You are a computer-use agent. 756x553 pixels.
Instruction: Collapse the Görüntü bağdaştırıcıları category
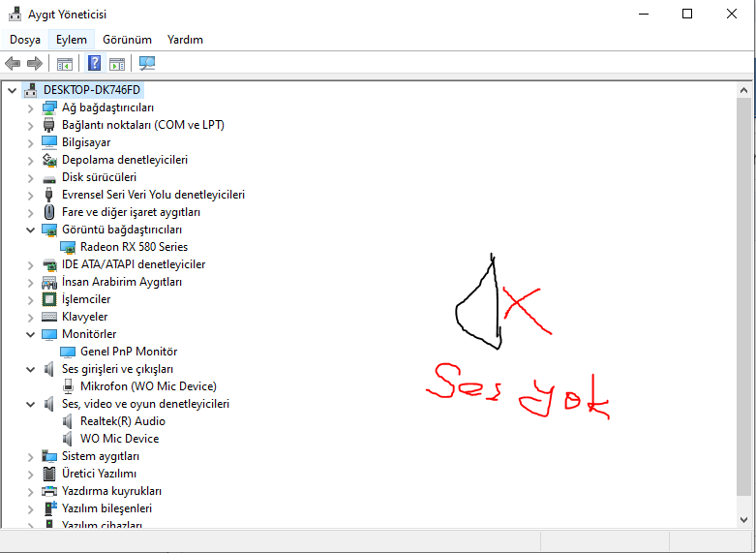(30, 230)
